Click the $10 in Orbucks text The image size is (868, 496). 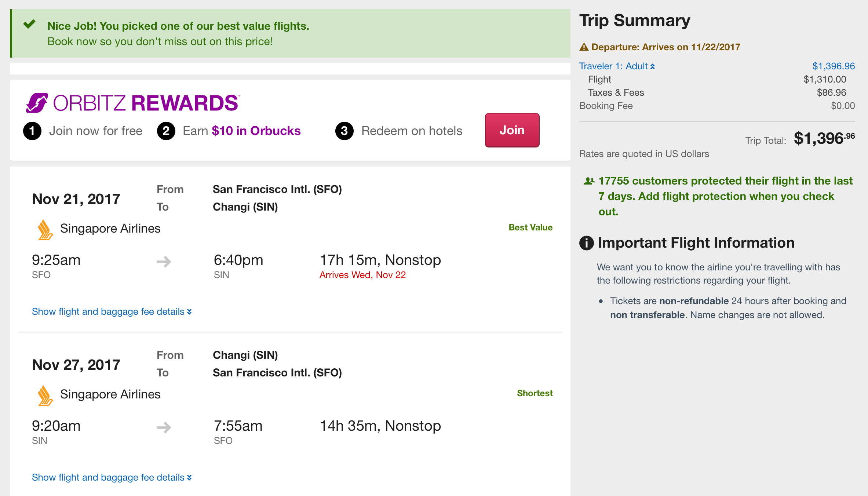256,131
